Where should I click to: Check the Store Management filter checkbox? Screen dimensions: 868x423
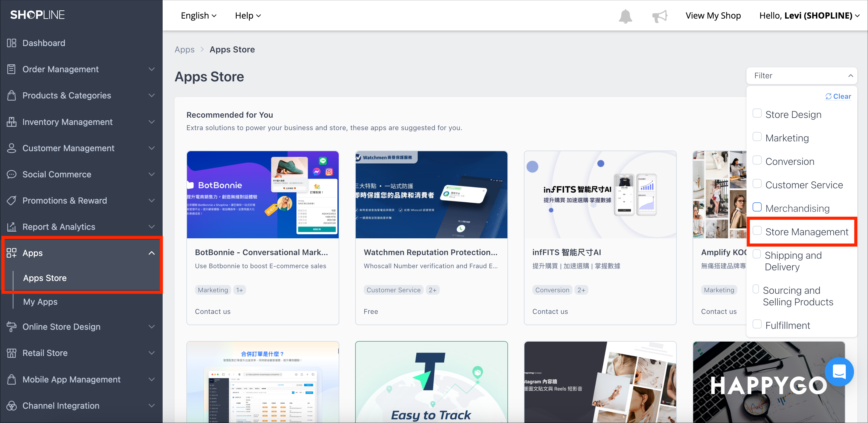pos(757,230)
